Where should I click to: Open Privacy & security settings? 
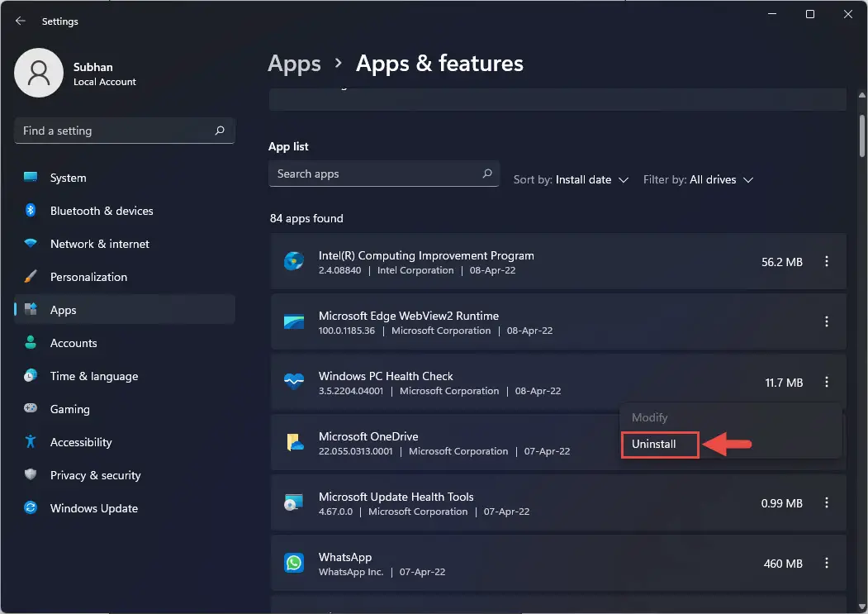(x=124, y=474)
